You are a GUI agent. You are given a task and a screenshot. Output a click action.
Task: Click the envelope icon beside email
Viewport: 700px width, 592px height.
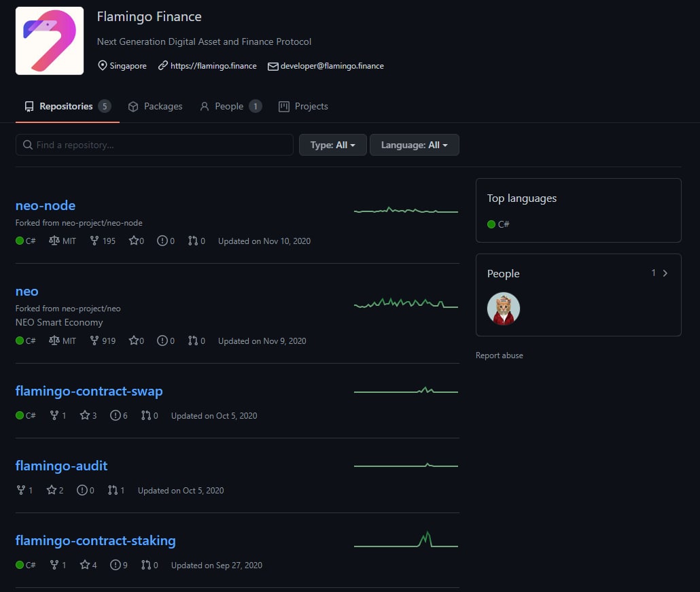(x=273, y=66)
